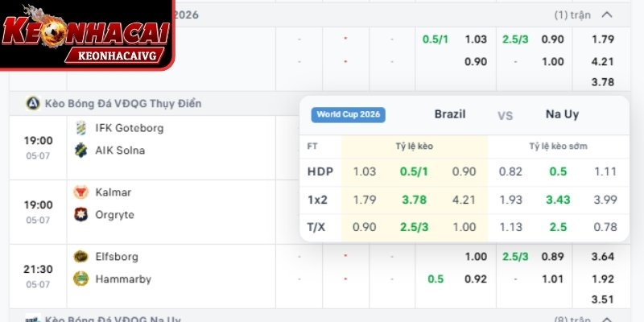The height and width of the screenshot is (322, 644).
Task: Select T/X early odds 1.13
Action: click(x=510, y=227)
